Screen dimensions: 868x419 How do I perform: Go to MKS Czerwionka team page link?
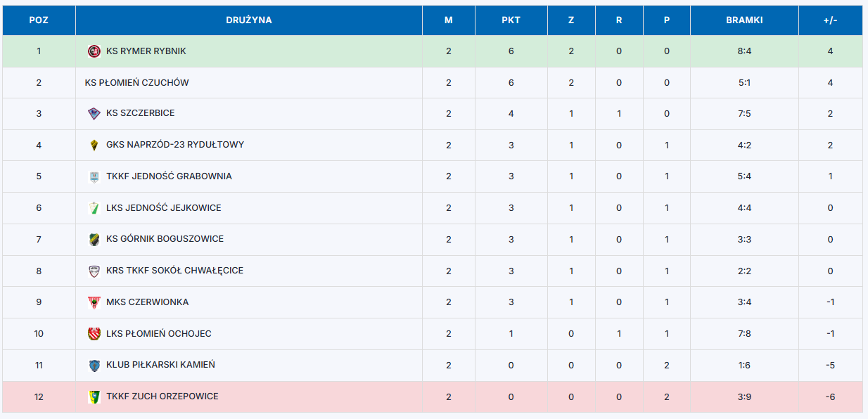[x=147, y=302]
